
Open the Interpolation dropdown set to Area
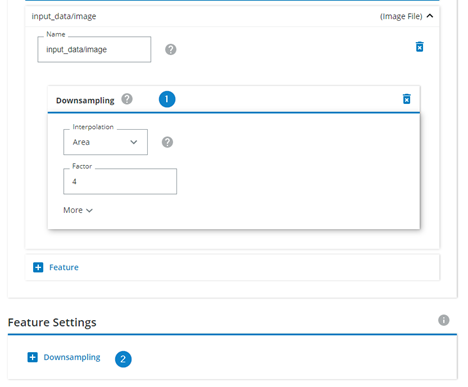click(x=105, y=142)
